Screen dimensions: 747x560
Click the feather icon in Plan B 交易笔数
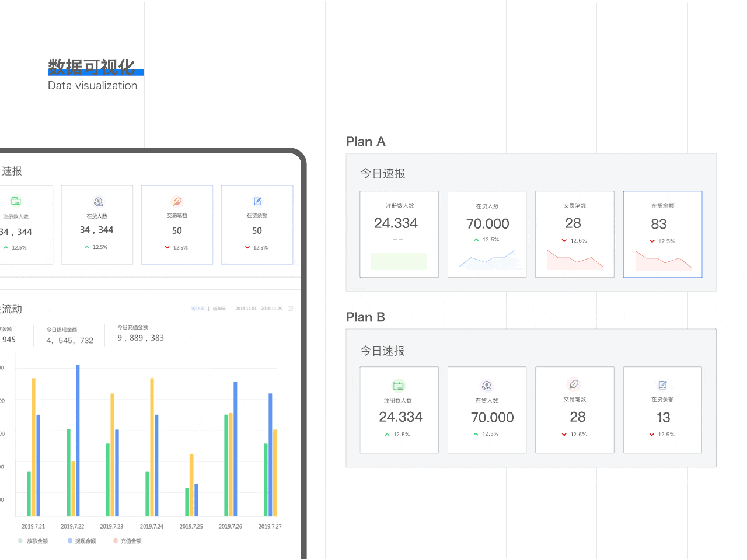pyautogui.click(x=574, y=384)
